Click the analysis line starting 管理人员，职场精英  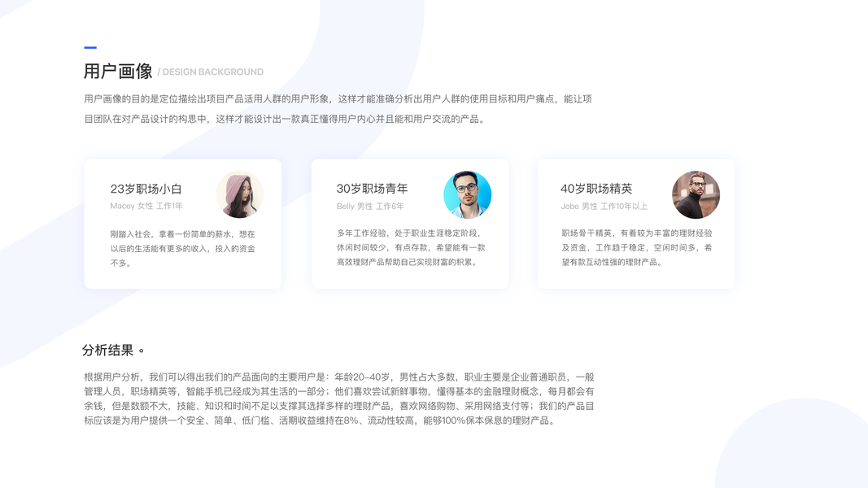tap(338, 391)
